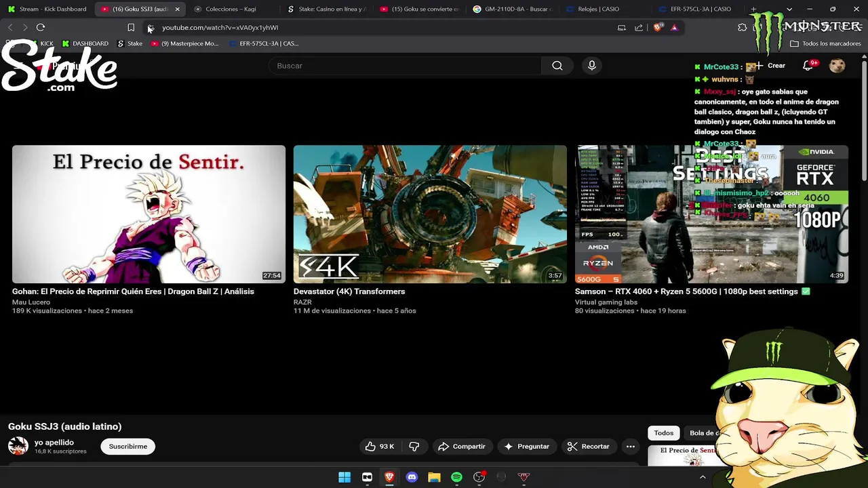This screenshot has width=868, height=488.
Task: Close the Goku SSJ3 browser tab
Action: (x=178, y=9)
